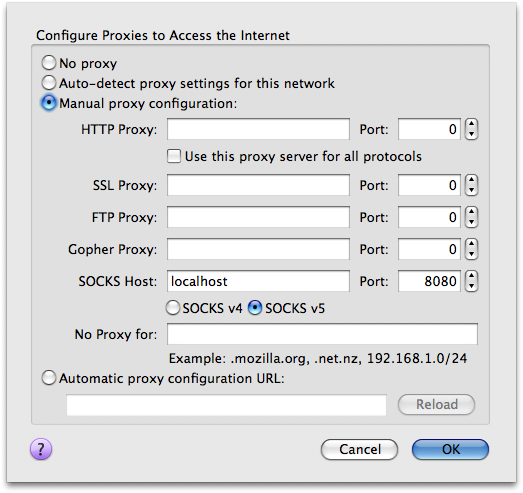
Task: Enable Use this proxy server for all protocols
Action: (x=174, y=156)
